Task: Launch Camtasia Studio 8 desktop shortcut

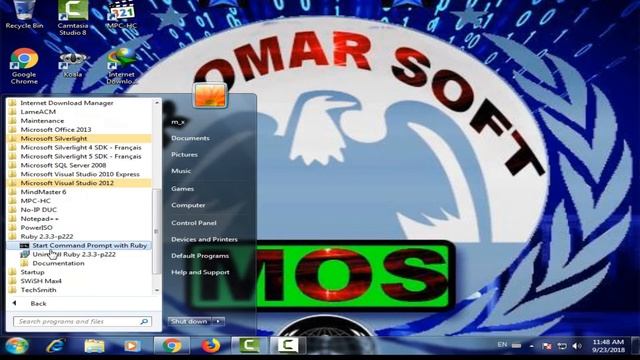Action: click(x=73, y=17)
